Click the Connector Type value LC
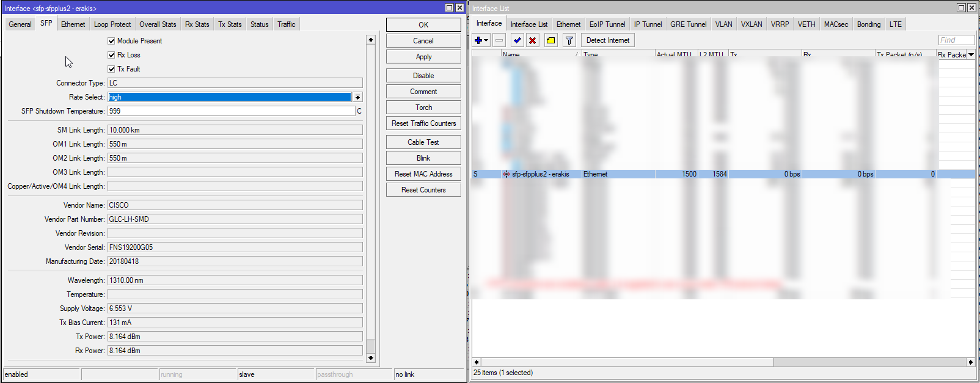Viewport: 980px width, 383px height. click(x=235, y=83)
